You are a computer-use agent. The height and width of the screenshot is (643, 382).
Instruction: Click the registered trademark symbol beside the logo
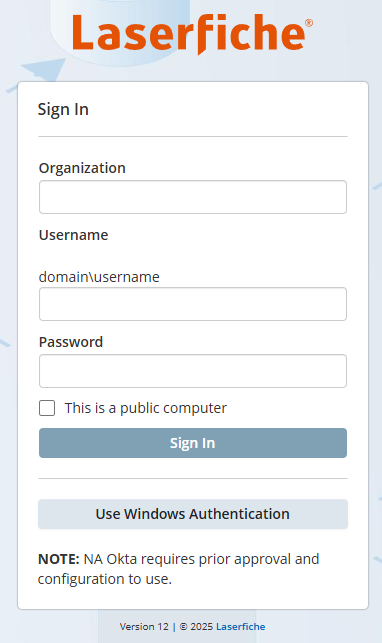[x=309, y=23]
